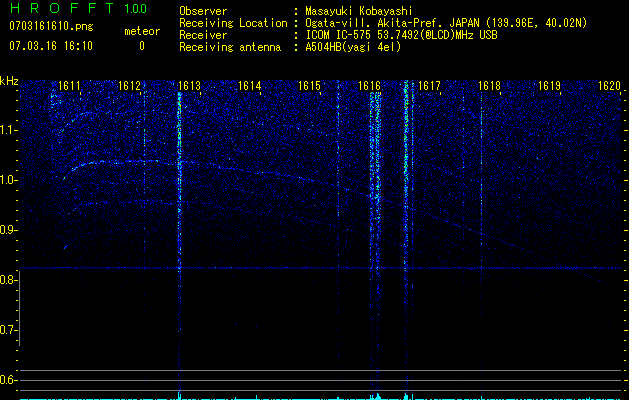
Task: Click the 1611 time axis label
Action: (69, 86)
